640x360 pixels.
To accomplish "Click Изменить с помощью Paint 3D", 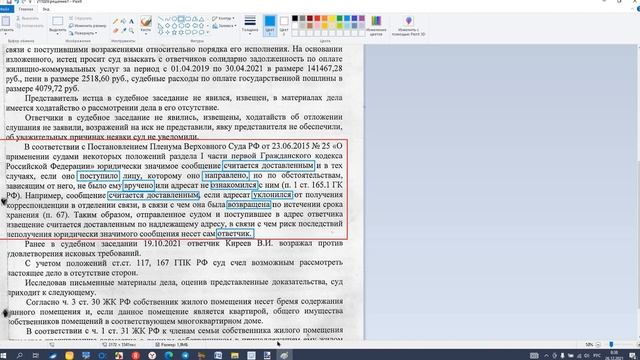I will pos(409,25).
